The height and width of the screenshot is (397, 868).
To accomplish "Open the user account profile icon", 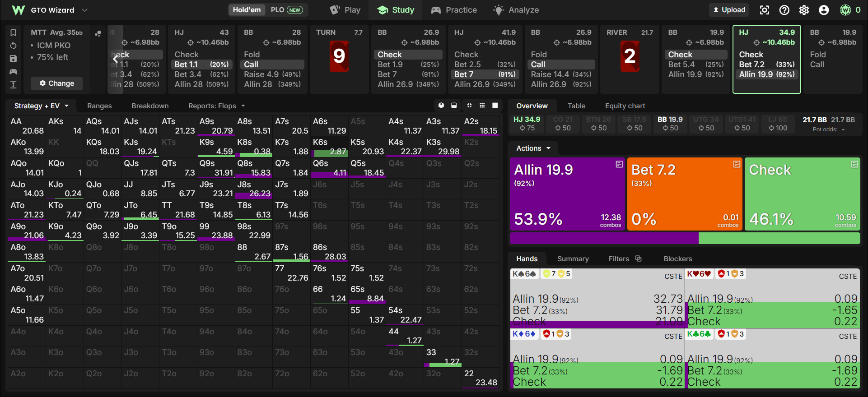I will pyautogui.click(x=824, y=10).
